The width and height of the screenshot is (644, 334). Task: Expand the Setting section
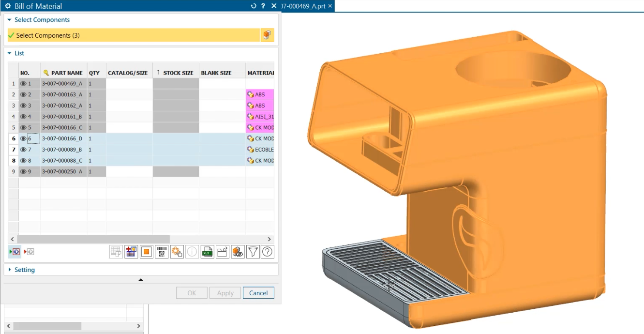click(x=9, y=270)
